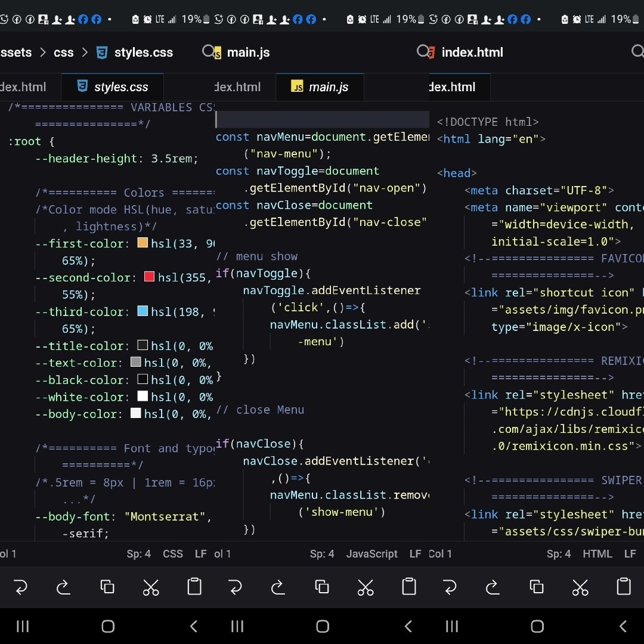Switch to the styles.css tab

click(113, 86)
